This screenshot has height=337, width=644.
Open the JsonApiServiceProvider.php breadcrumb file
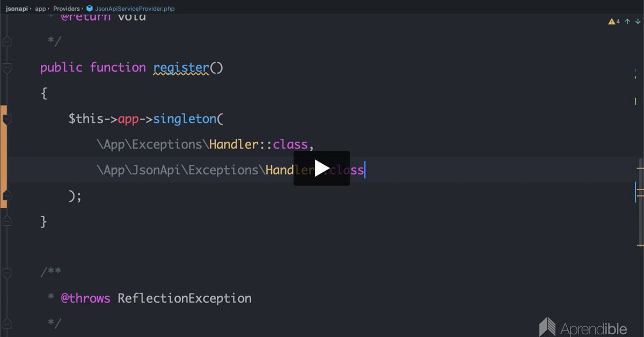click(135, 9)
